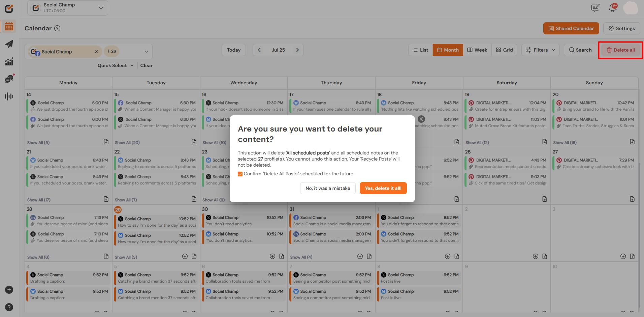Remove the Social Champ profile chip
This screenshot has height=317, width=644.
(96, 52)
